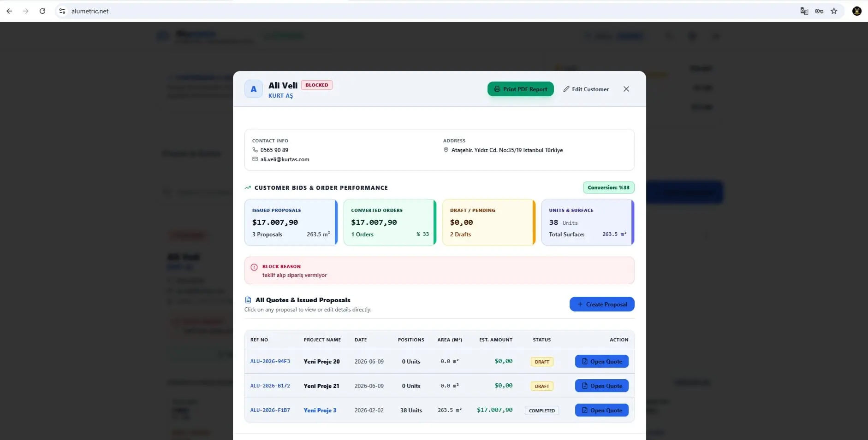Screen dimensions: 868x440
Task: Click the trend icon beside Customer Bids heading
Action: click(248, 188)
